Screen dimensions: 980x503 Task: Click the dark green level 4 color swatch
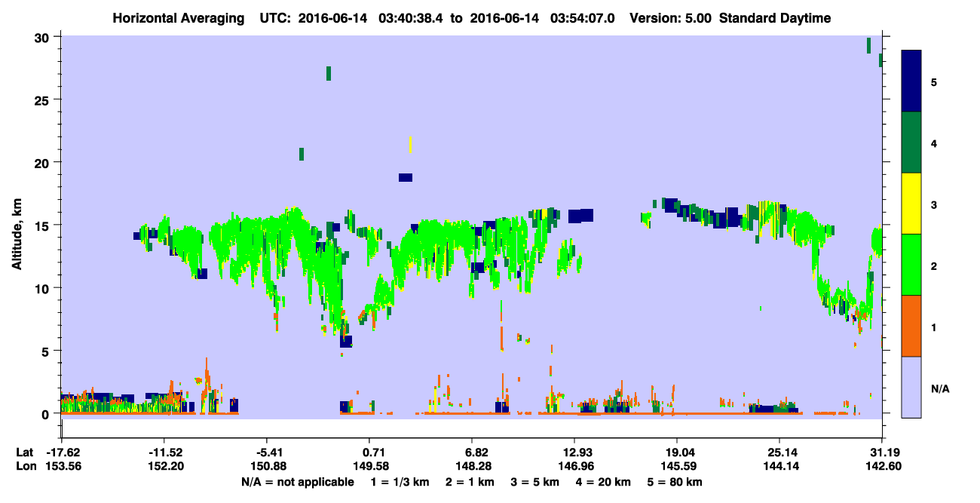pyautogui.click(x=911, y=143)
